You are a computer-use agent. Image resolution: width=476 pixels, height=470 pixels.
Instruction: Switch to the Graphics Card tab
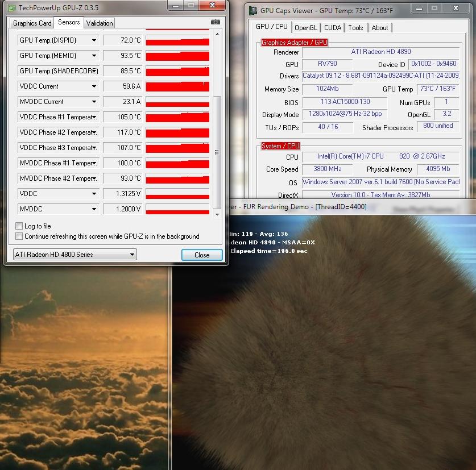(x=32, y=23)
